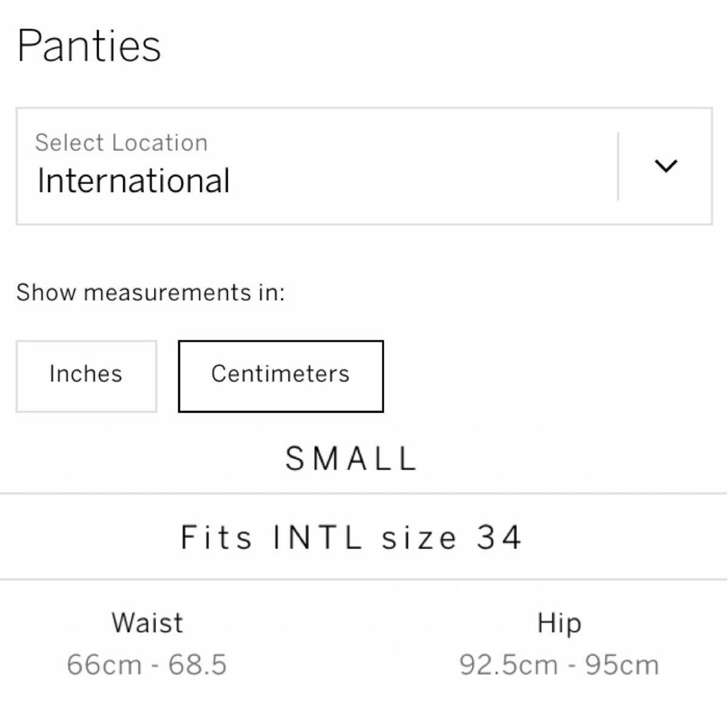Click the 66cm lower waist value
This screenshot has width=728, height=728.
tap(104, 664)
